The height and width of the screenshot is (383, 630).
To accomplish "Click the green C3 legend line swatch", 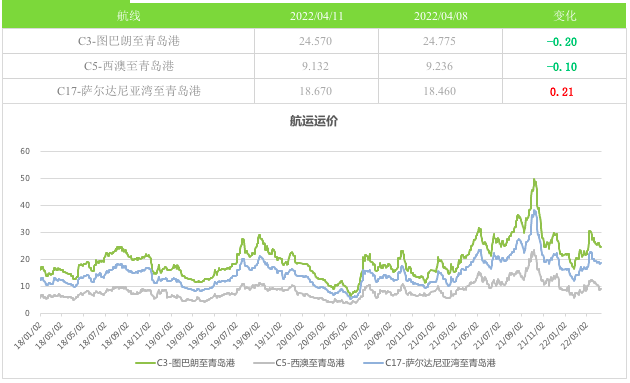I will click(145, 363).
